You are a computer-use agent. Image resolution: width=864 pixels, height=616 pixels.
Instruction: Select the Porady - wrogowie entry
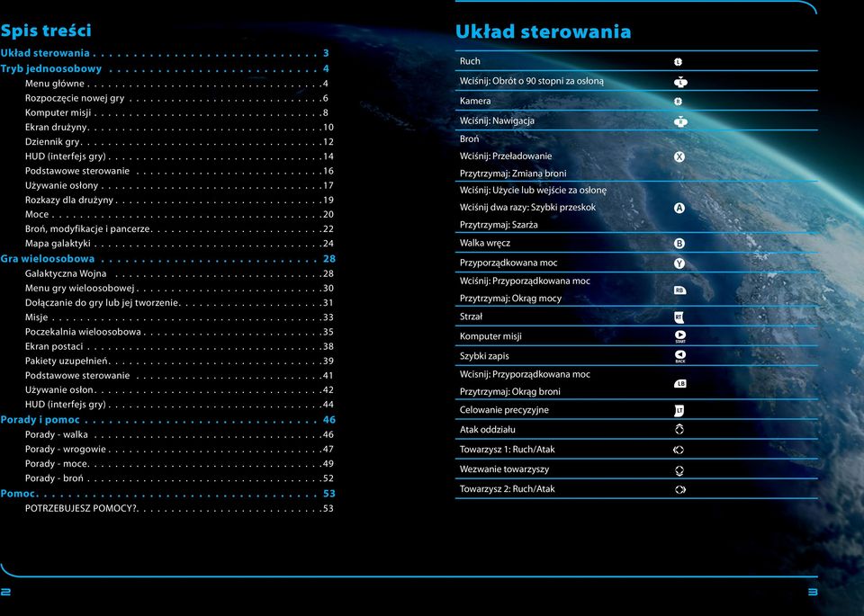[x=179, y=450]
